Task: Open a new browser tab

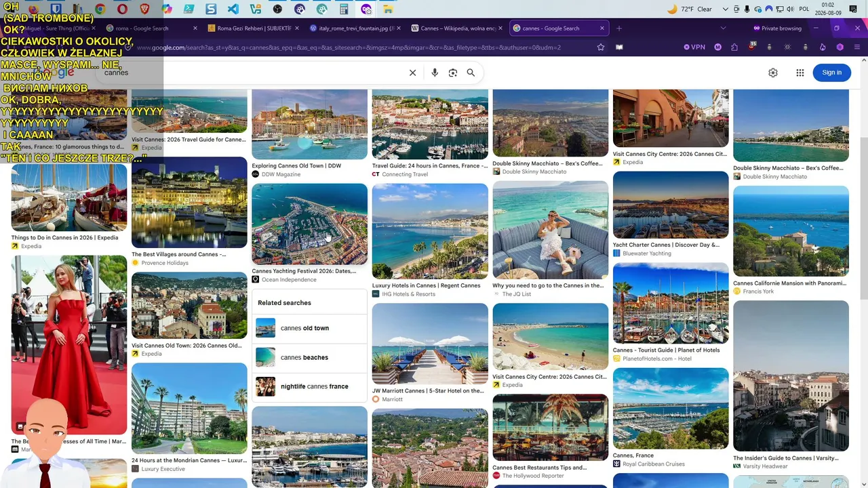Action: (619, 28)
